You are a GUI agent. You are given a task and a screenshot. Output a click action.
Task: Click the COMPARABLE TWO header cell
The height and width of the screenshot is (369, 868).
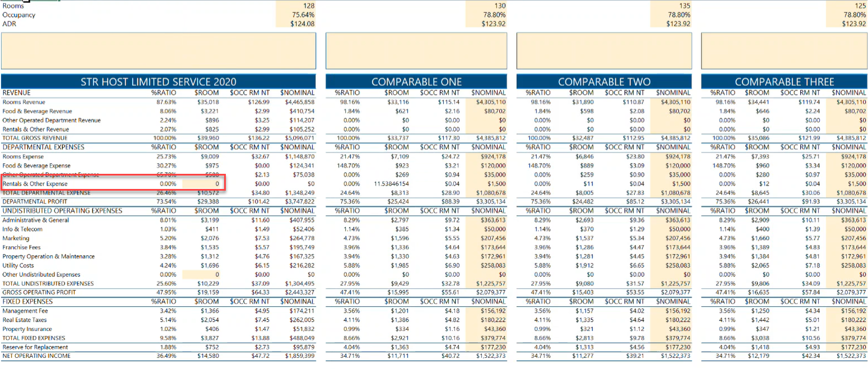point(604,82)
